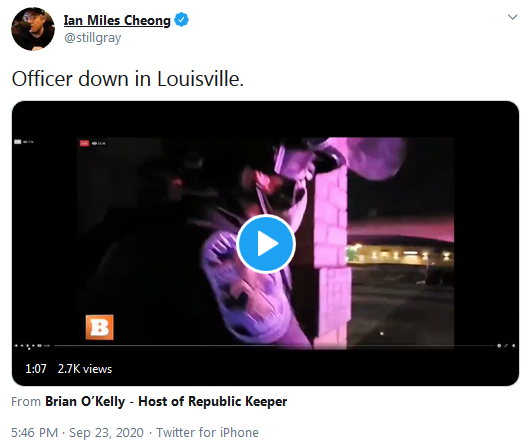The height and width of the screenshot is (446, 530).
Task: Click the orange Breitbart B logo
Action: pyautogui.click(x=100, y=327)
